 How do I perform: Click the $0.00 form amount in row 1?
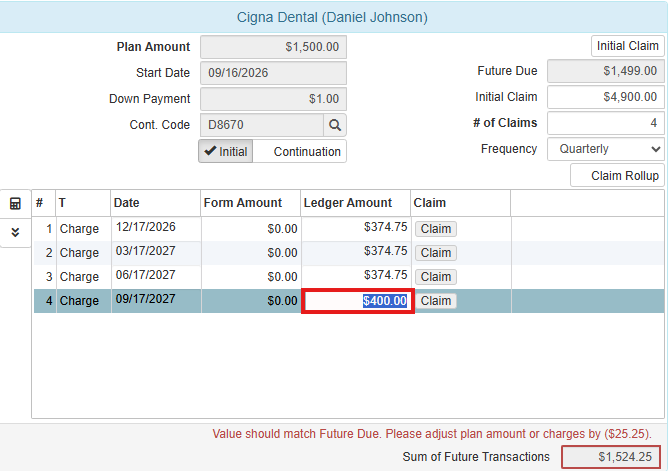(x=282, y=229)
